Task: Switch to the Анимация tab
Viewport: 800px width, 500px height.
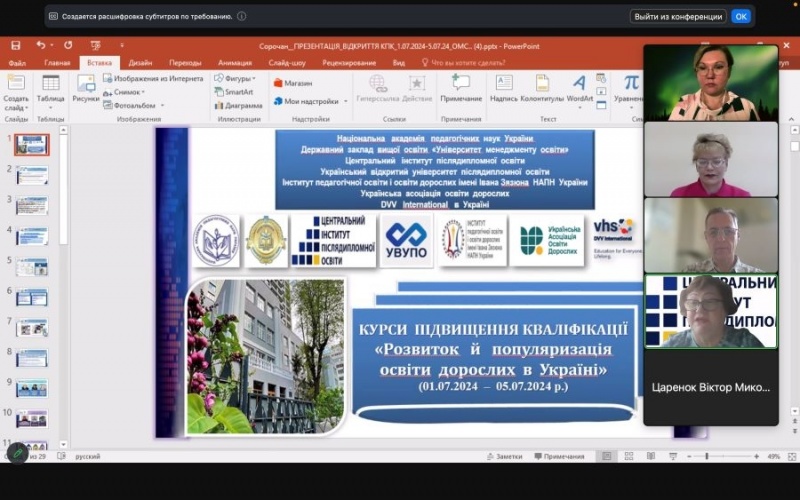Action: (x=234, y=62)
